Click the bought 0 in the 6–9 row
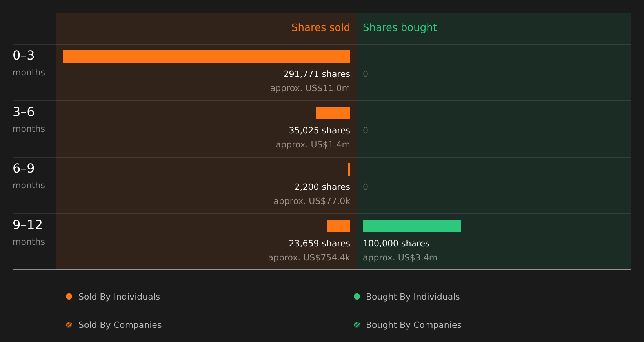Image resolution: width=644 pixels, height=342 pixels. 366,187
